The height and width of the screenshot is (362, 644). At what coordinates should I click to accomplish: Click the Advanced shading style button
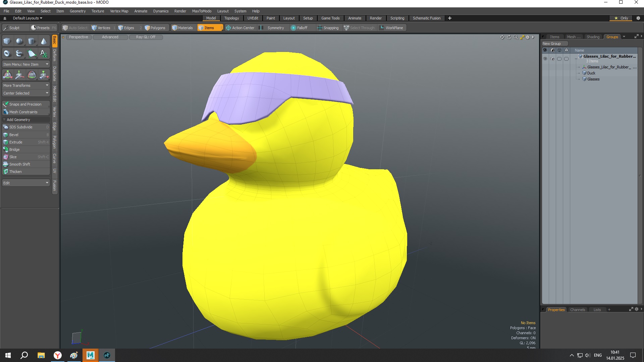pos(110,37)
